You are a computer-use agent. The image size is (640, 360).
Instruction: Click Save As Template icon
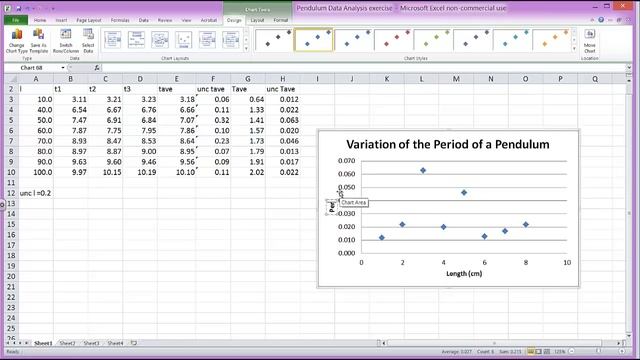click(39, 34)
